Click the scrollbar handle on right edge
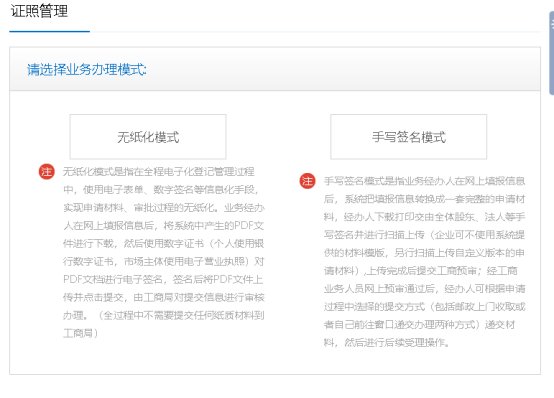The height and width of the screenshot is (398, 554). tap(551, 53)
